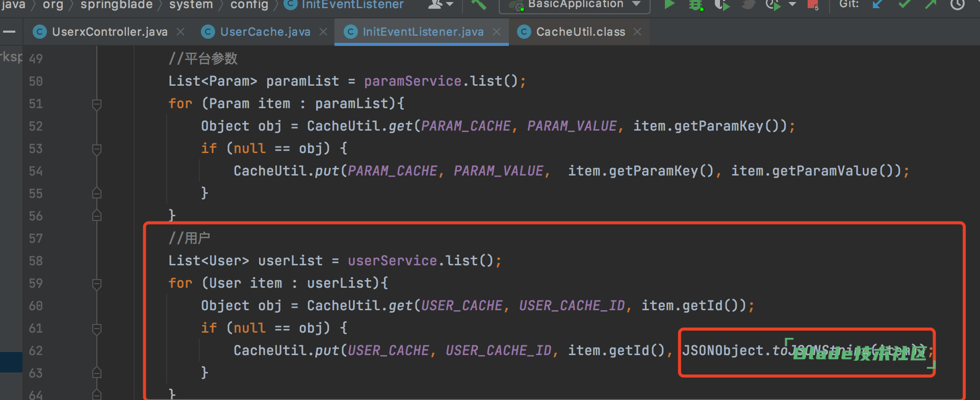Collapse the for loop at line 59
The width and height of the screenshot is (980, 400).
point(97,284)
